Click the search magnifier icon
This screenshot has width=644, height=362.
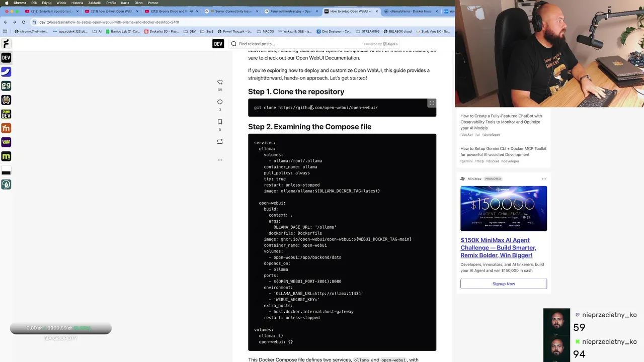(x=234, y=44)
